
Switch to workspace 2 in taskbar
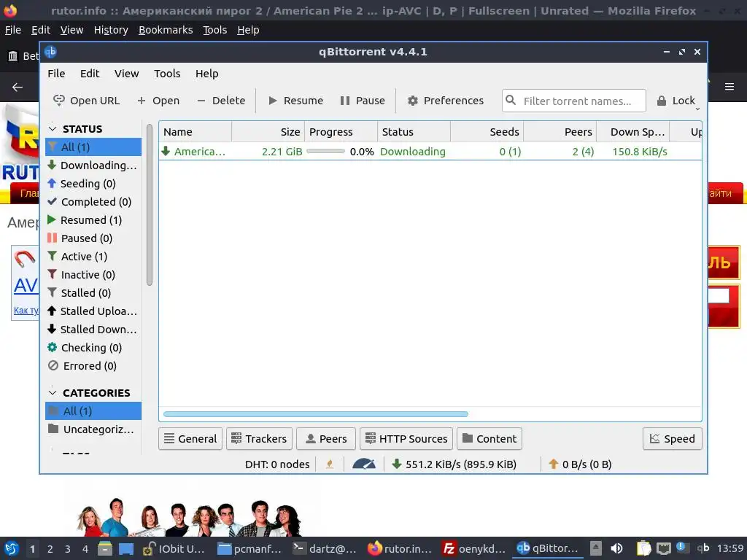click(50, 548)
